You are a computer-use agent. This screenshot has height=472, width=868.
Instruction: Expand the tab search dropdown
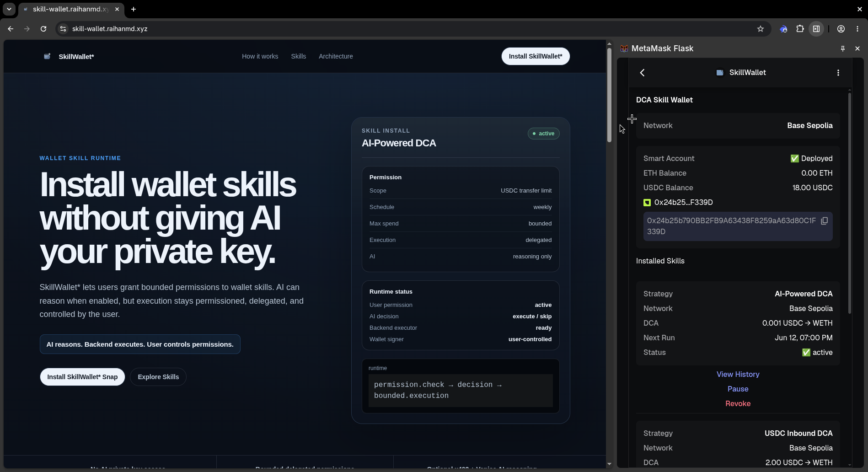[x=9, y=9]
